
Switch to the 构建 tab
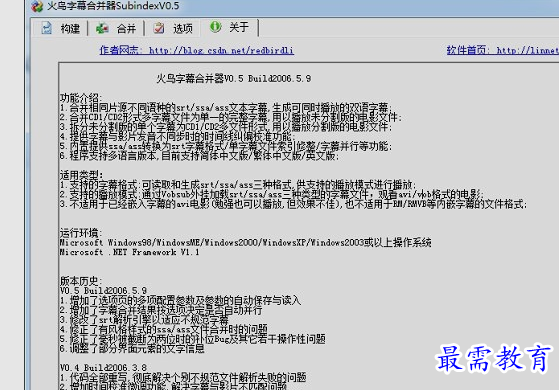click(60, 28)
